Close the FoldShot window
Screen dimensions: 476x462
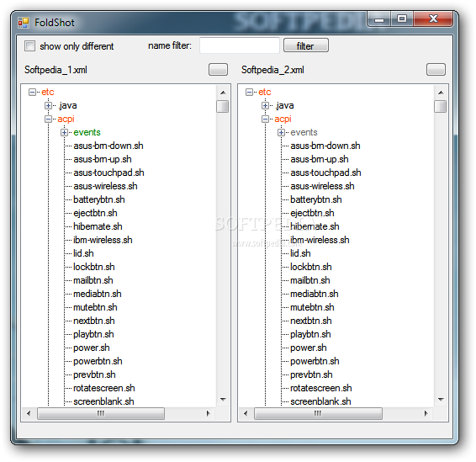433,19
